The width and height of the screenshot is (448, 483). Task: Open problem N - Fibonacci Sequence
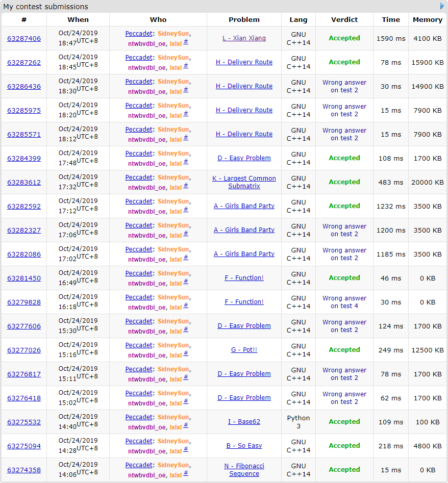[244, 470]
